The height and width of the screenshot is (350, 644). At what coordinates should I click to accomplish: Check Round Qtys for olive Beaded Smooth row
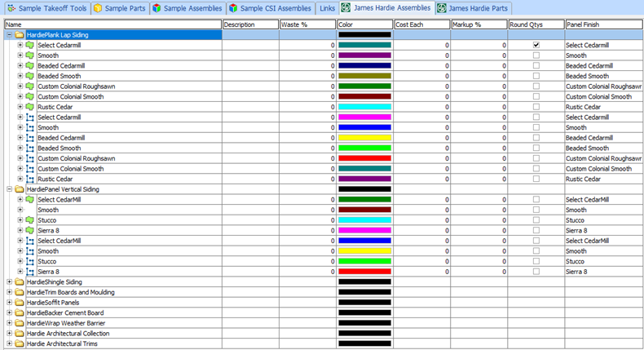click(536, 76)
